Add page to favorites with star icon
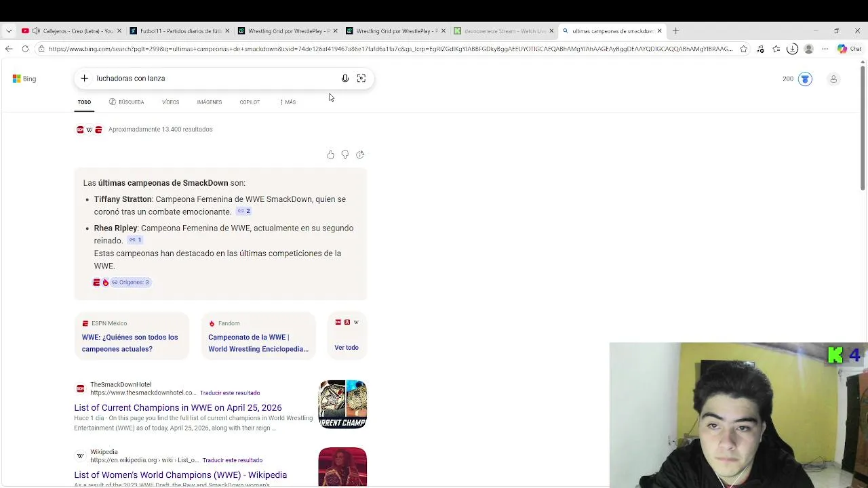 pyautogui.click(x=744, y=49)
